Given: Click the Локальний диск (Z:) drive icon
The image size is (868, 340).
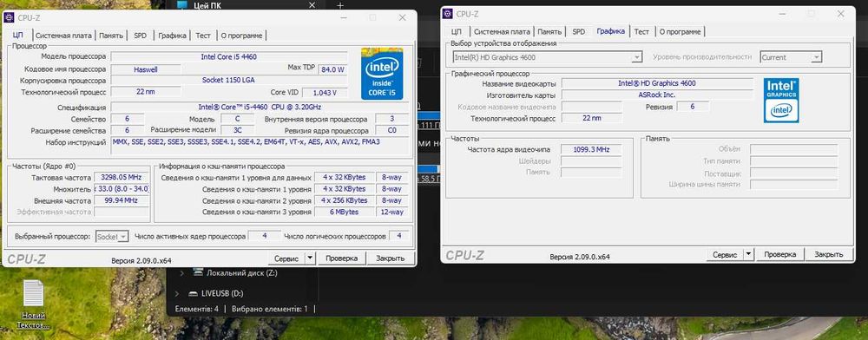Looking at the screenshot, I should tap(198, 272).
